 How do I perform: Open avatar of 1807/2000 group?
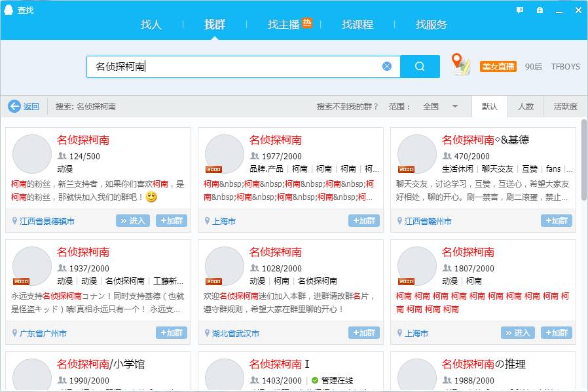point(416,266)
